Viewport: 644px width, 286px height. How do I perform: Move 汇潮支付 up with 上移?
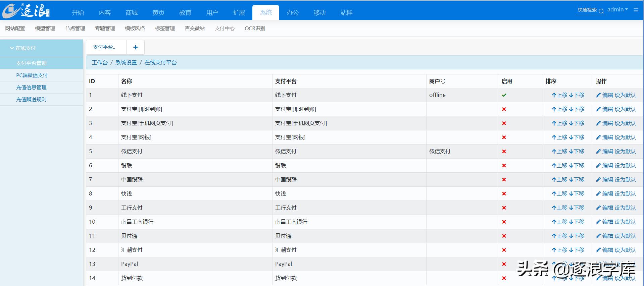pos(559,250)
